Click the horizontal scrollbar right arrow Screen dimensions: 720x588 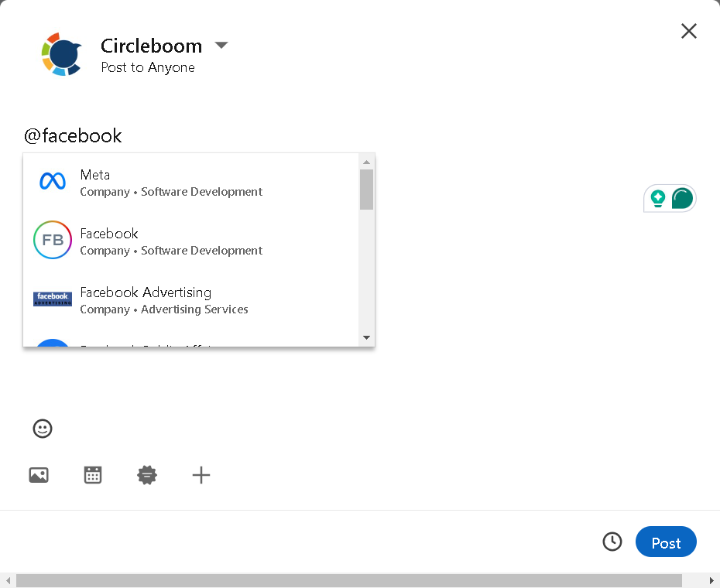(711, 580)
